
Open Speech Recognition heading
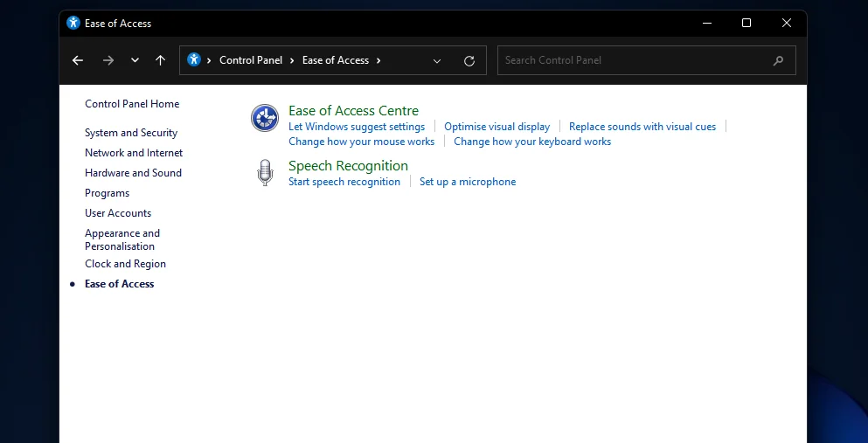348,166
